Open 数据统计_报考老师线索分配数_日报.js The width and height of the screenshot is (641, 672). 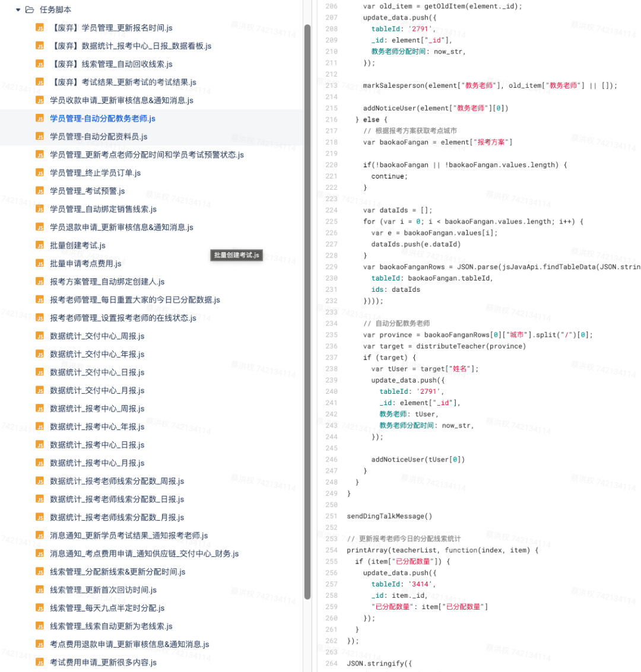click(117, 499)
